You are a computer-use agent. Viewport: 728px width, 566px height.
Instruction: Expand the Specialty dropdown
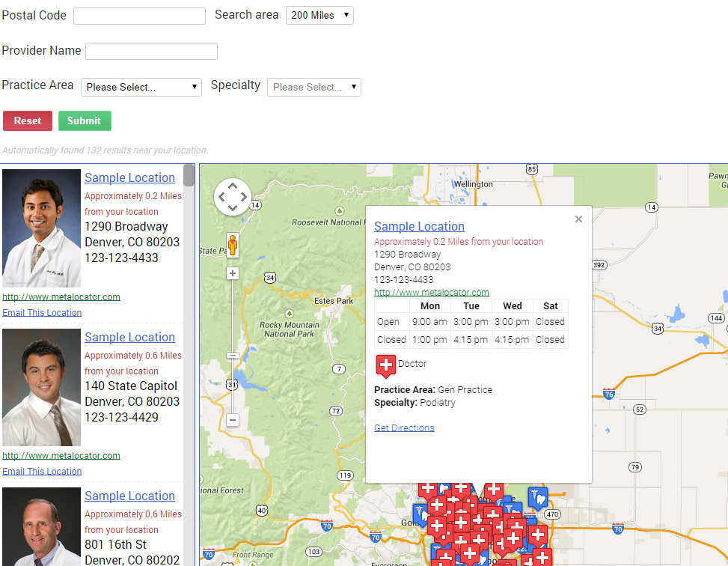coord(313,87)
